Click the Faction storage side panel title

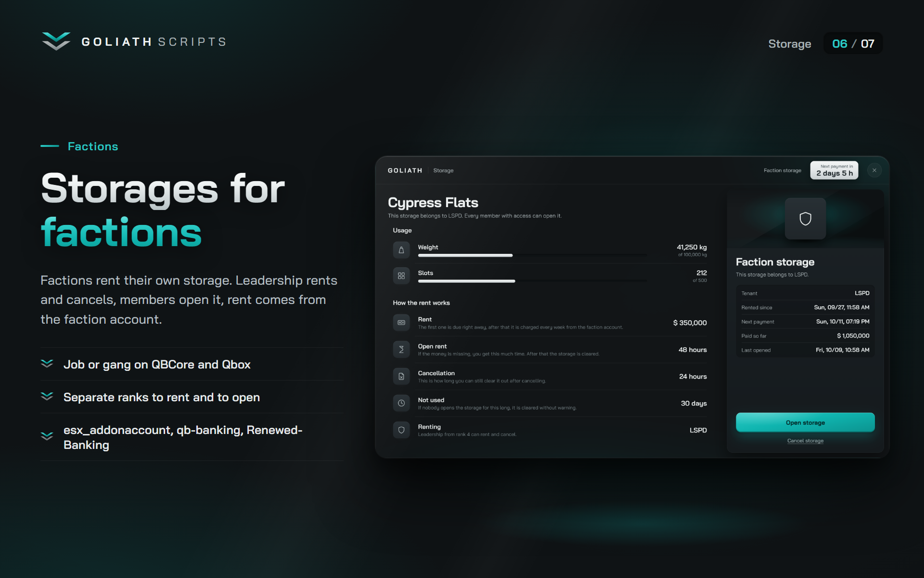(775, 262)
